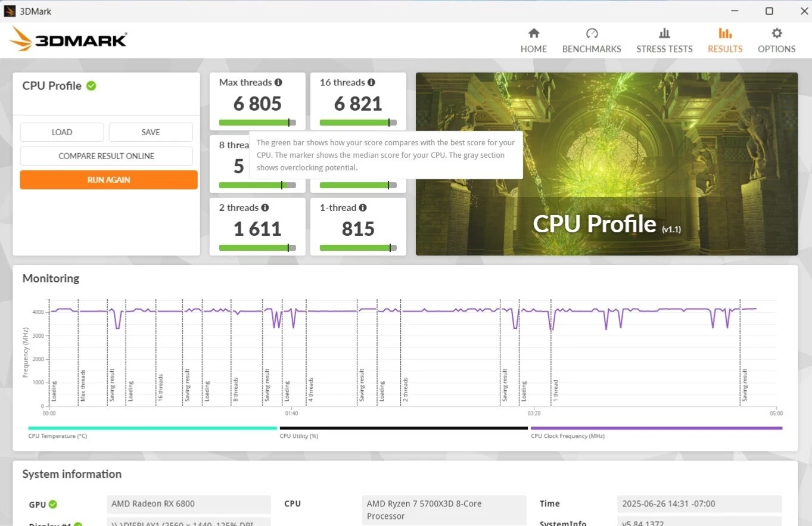Viewport: 812px width, 526px height.
Task: Open the info icon for 1-thread
Action: 363,208
